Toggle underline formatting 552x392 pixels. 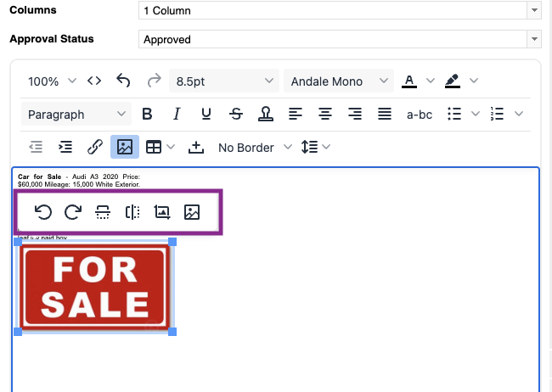click(x=206, y=115)
